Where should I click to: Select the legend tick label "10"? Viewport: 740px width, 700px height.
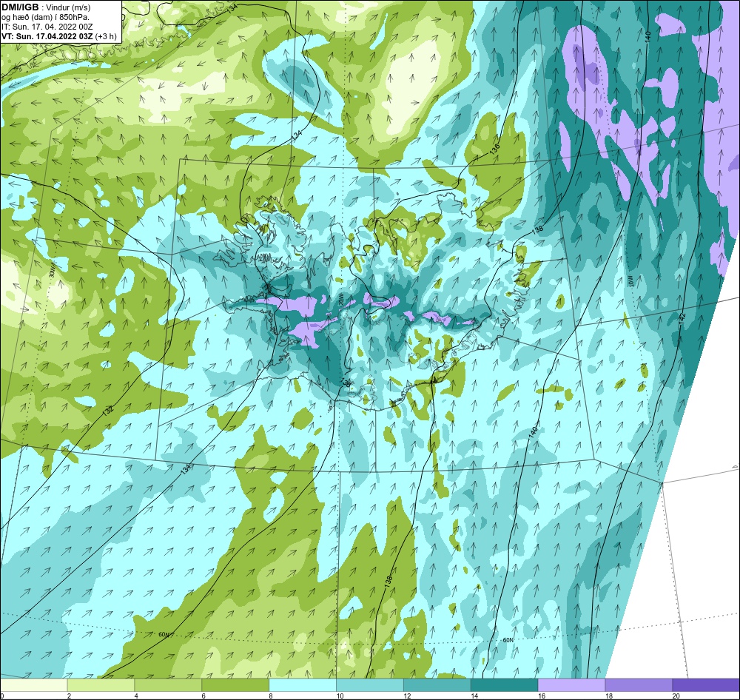[340, 696]
